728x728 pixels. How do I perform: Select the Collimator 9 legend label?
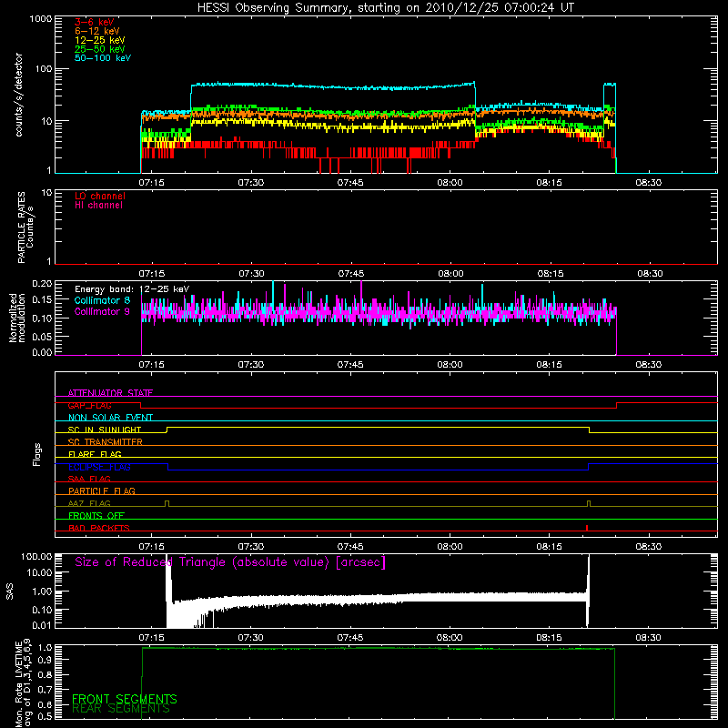(102, 311)
